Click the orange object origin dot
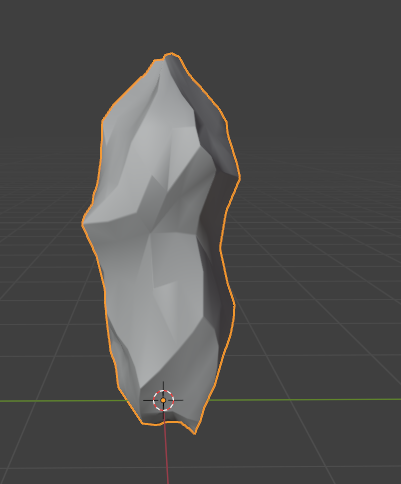401x484 pixels. click(163, 400)
